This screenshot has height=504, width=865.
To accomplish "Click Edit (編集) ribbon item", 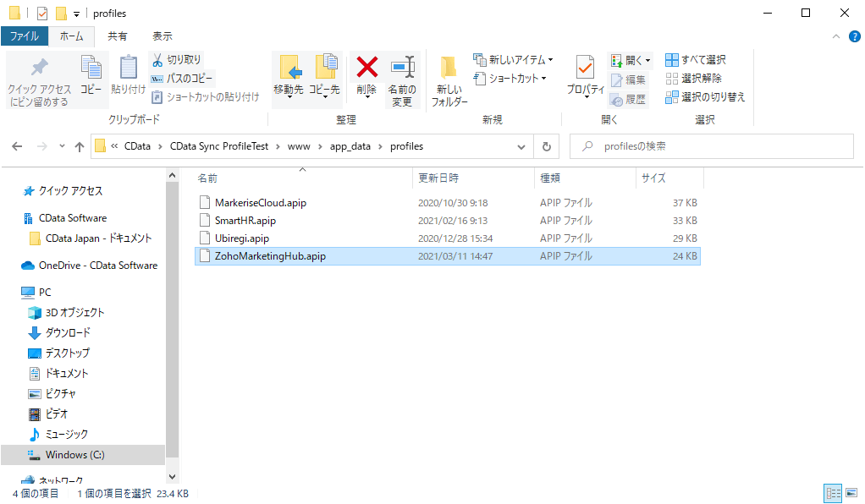I will click(628, 80).
